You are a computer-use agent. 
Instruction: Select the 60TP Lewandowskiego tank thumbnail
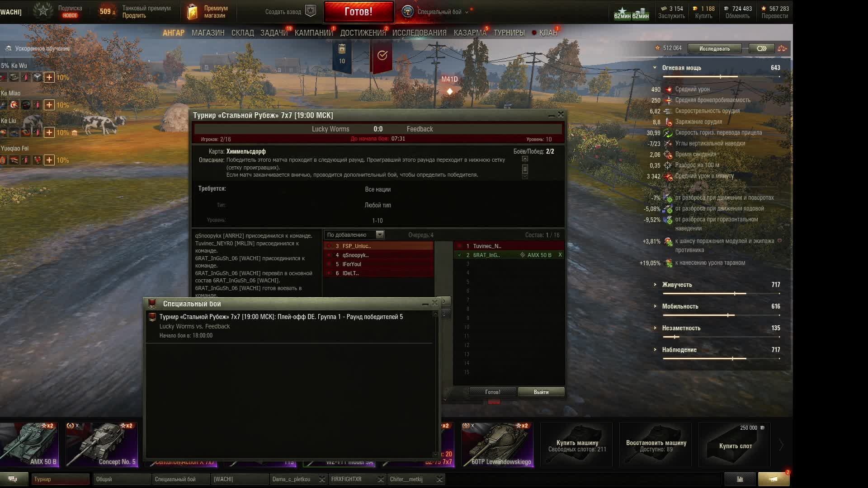(x=497, y=445)
